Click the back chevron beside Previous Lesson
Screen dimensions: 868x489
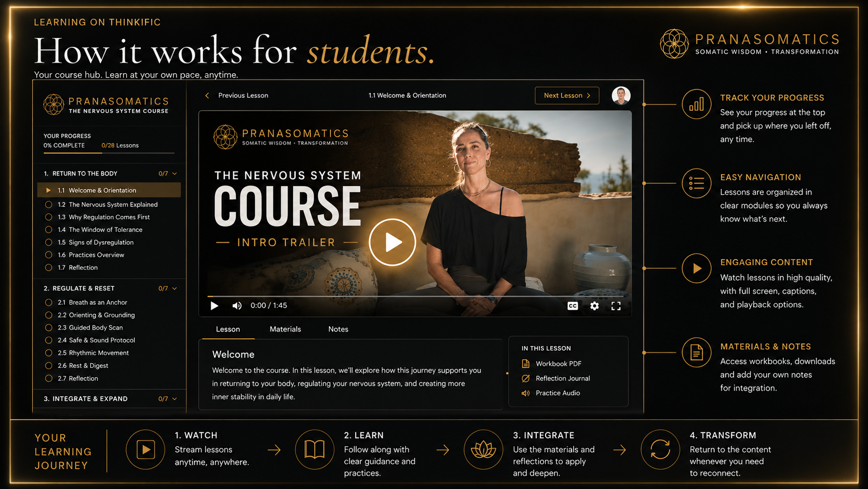pyautogui.click(x=207, y=96)
